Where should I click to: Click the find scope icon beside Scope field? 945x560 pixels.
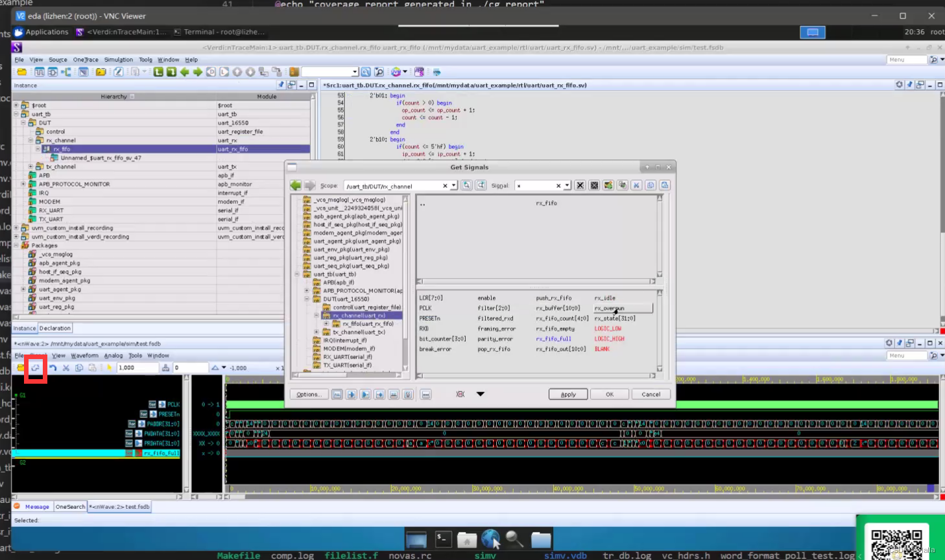click(466, 185)
